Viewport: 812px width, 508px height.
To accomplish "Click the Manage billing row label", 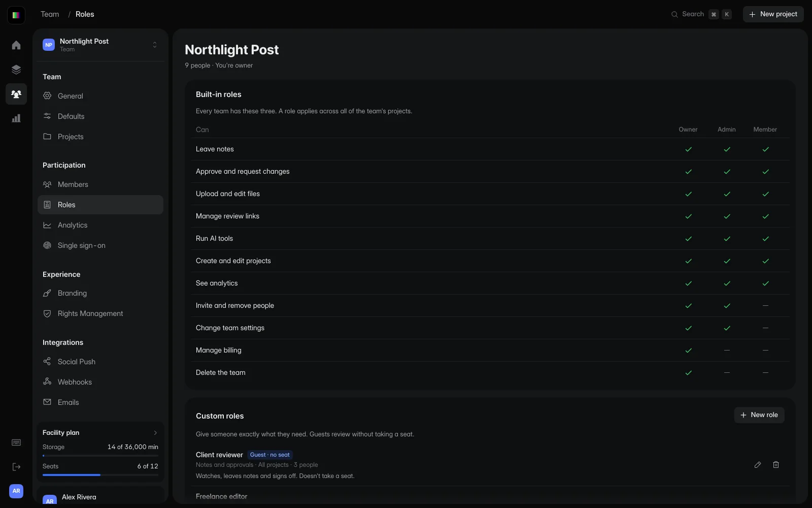I will click(219, 350).
